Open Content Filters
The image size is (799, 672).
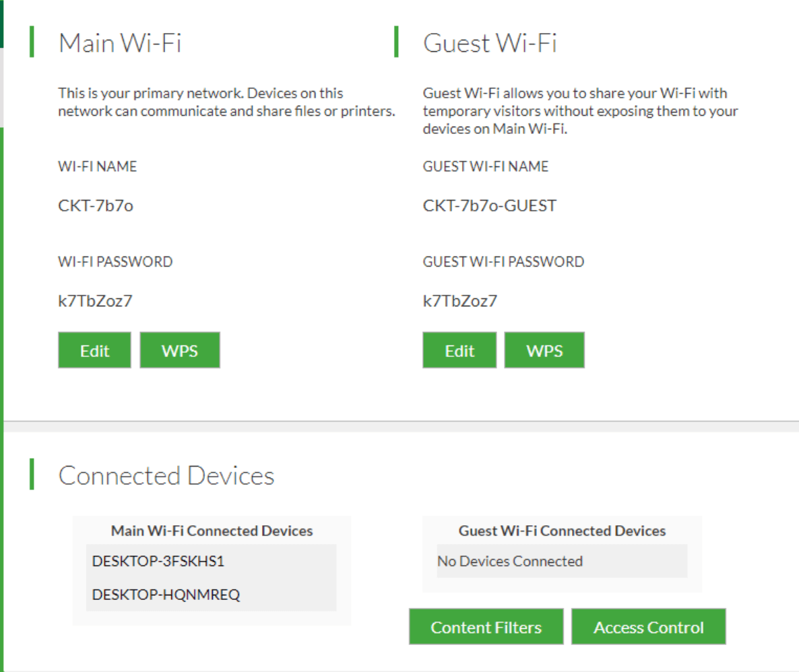[x=486, y=628]
